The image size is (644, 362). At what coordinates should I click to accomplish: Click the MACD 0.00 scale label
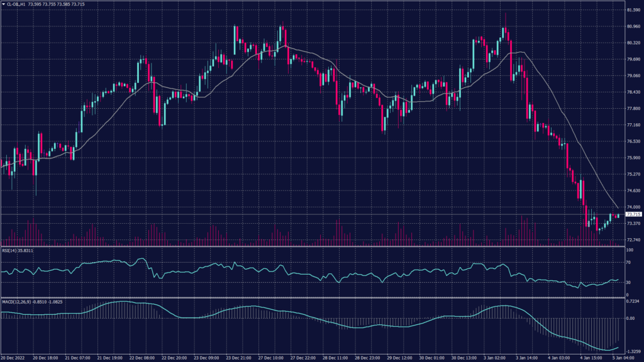click(631, 318)
